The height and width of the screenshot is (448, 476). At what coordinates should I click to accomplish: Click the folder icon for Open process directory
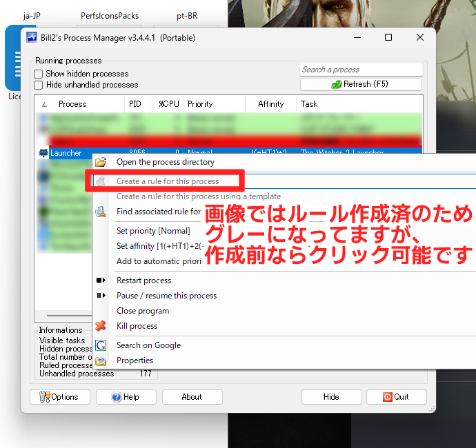(x=101, y=162)
